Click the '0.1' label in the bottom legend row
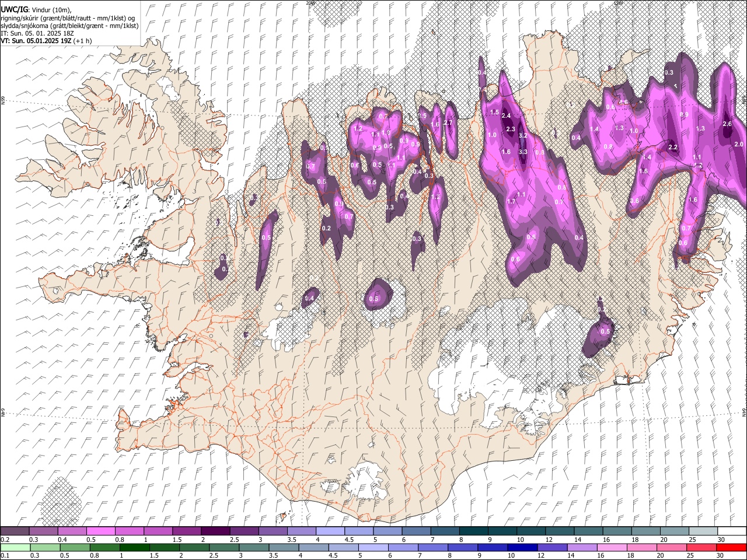 click(5, 555)
